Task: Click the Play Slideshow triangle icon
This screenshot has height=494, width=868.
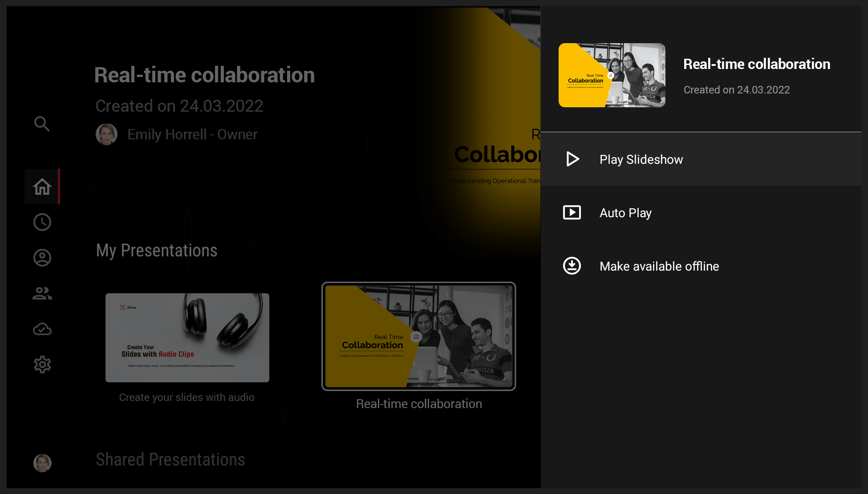Action: point(572,159)
